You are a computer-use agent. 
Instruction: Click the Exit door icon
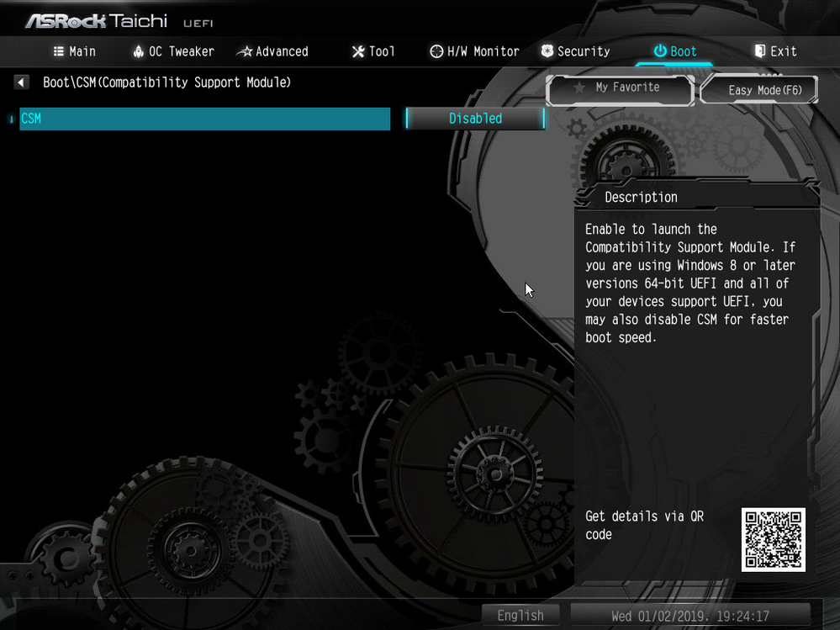[759, 51]
